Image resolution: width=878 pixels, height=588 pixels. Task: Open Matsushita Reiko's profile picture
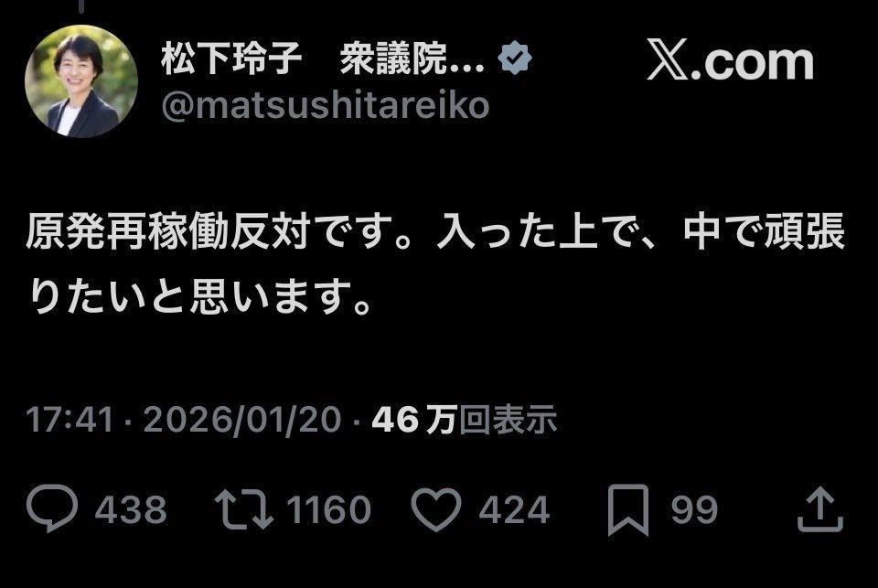81,81
